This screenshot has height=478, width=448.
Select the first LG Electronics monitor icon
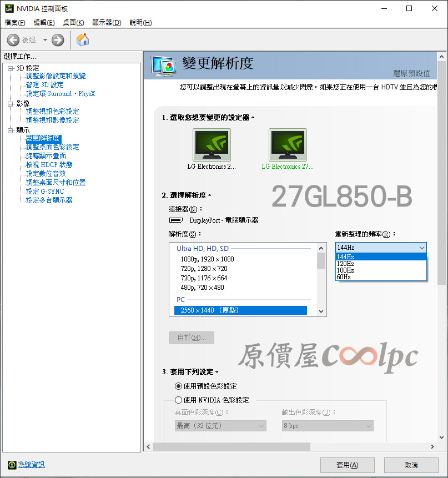[x=212, y=145]
